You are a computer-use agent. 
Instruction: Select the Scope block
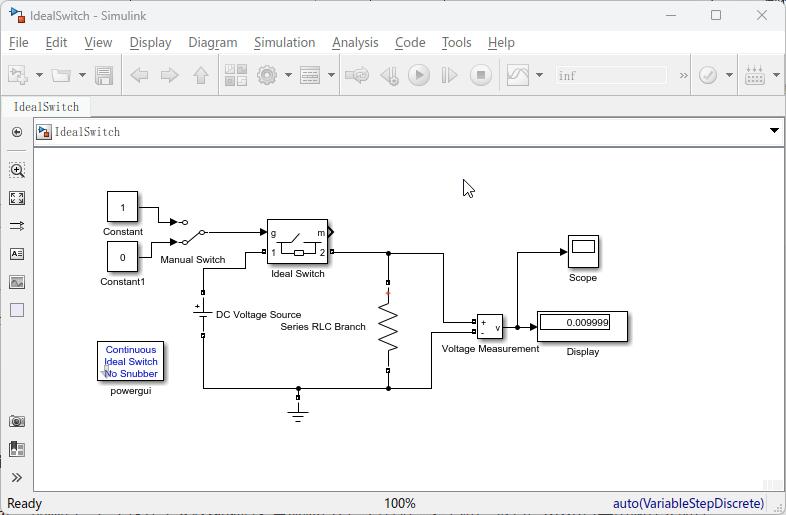point(583,252)
